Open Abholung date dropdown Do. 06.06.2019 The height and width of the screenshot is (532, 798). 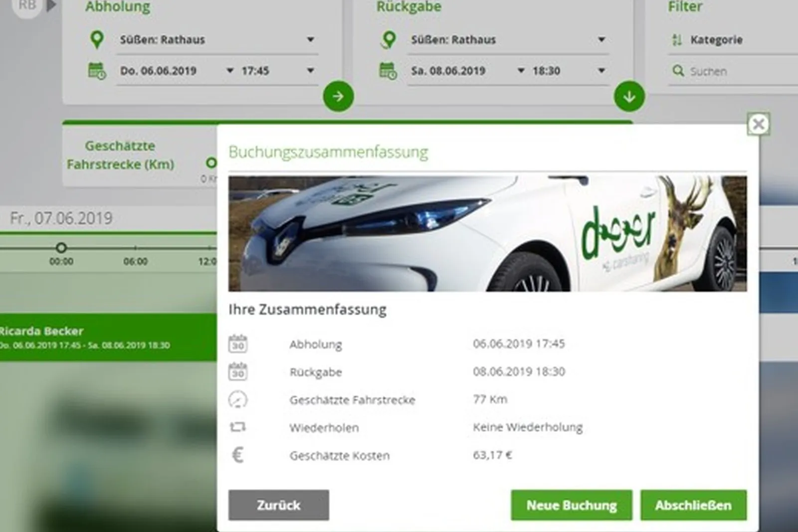pyautogui.click(x=177, y=71)
